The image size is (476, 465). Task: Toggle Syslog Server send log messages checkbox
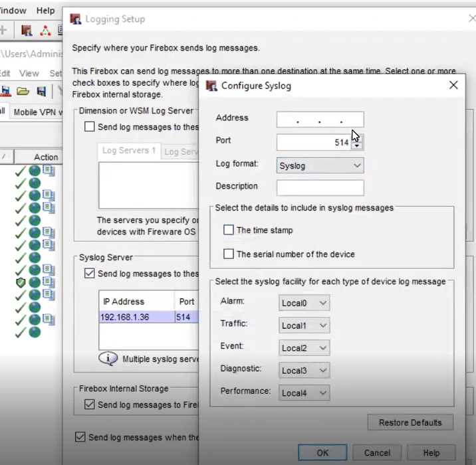coord(90,273)
